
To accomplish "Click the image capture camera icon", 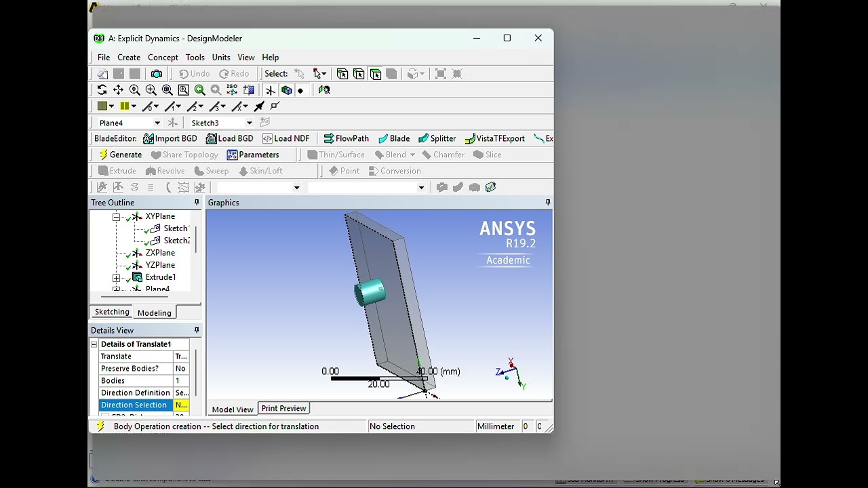I will tap(157, 74).
